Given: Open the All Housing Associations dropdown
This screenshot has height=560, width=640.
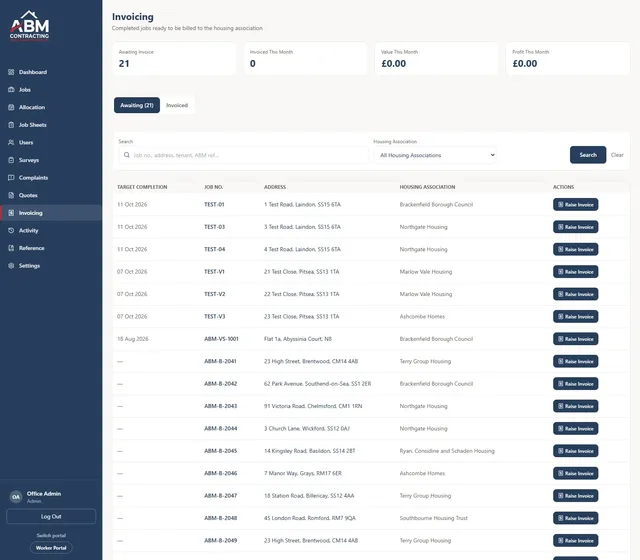Looking at the screenshot, I should tap(435, 155).
